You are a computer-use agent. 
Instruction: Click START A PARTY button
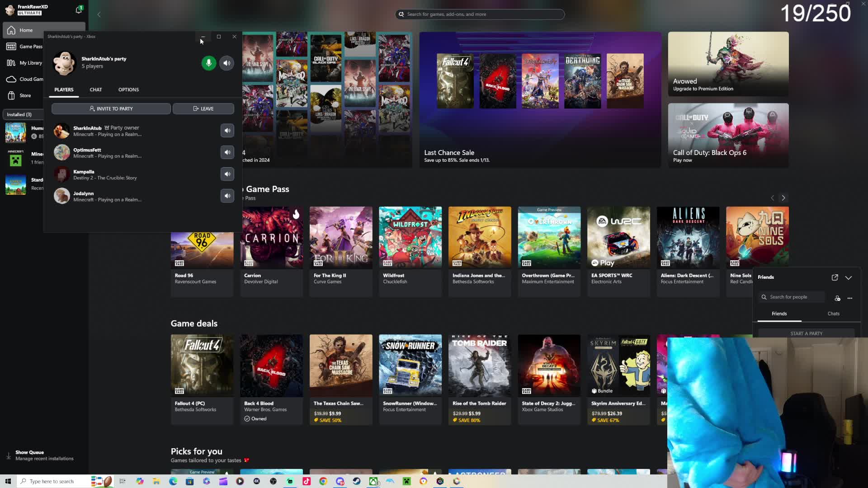(806, 333)
